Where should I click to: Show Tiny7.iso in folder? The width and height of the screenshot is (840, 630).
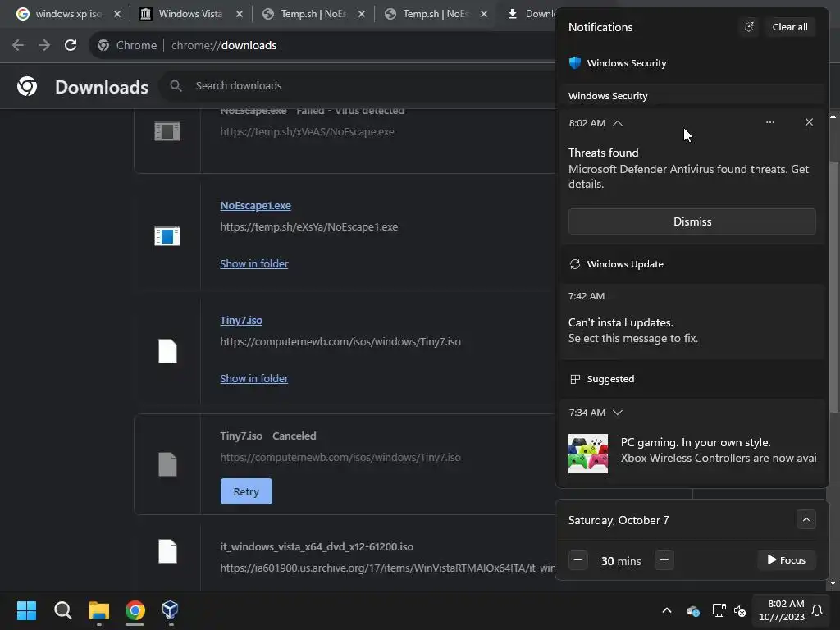[254, 379]
